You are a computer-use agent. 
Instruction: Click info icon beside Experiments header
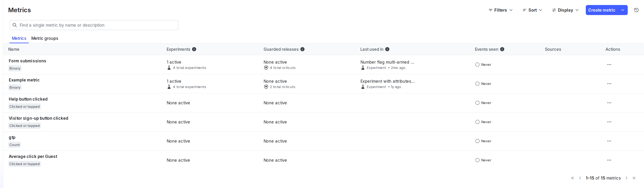tap(194, 49)
